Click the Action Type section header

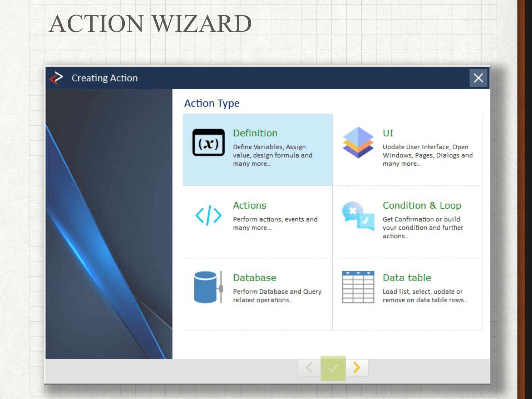click(x=212, y=103)
